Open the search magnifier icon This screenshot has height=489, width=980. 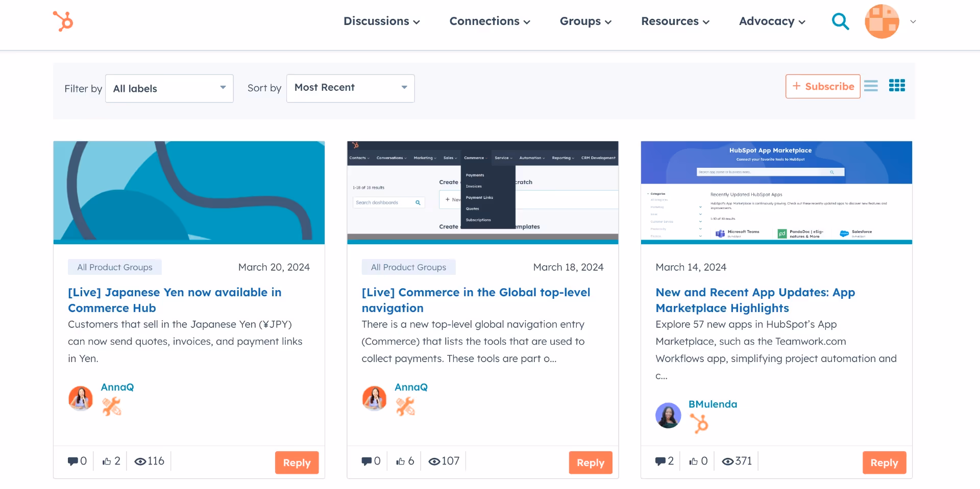pos(840,21)
